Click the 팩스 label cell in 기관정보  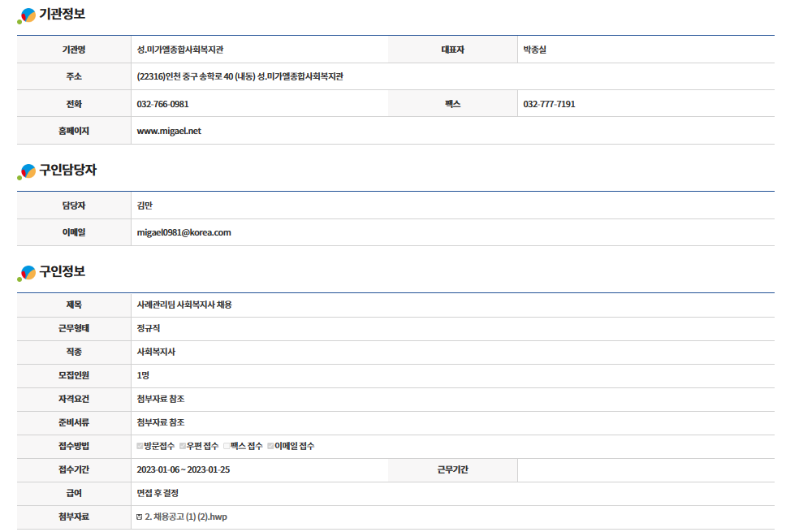point(452,104)
